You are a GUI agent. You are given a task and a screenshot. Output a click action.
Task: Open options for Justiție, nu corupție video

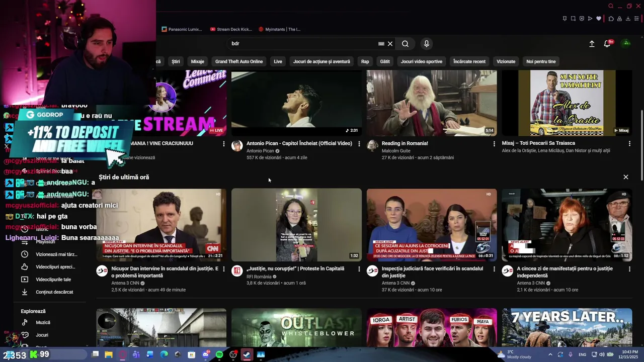coord(359,269)
